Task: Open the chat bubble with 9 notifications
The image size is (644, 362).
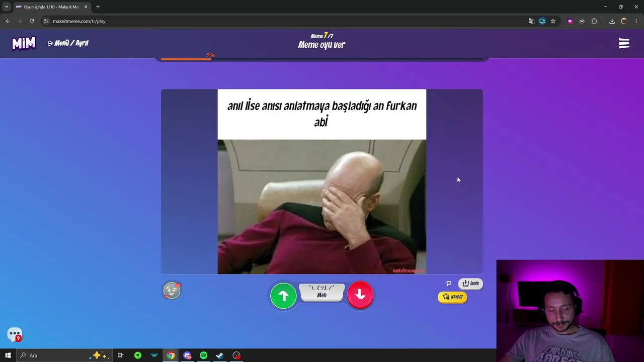Action: click(15, 334)
